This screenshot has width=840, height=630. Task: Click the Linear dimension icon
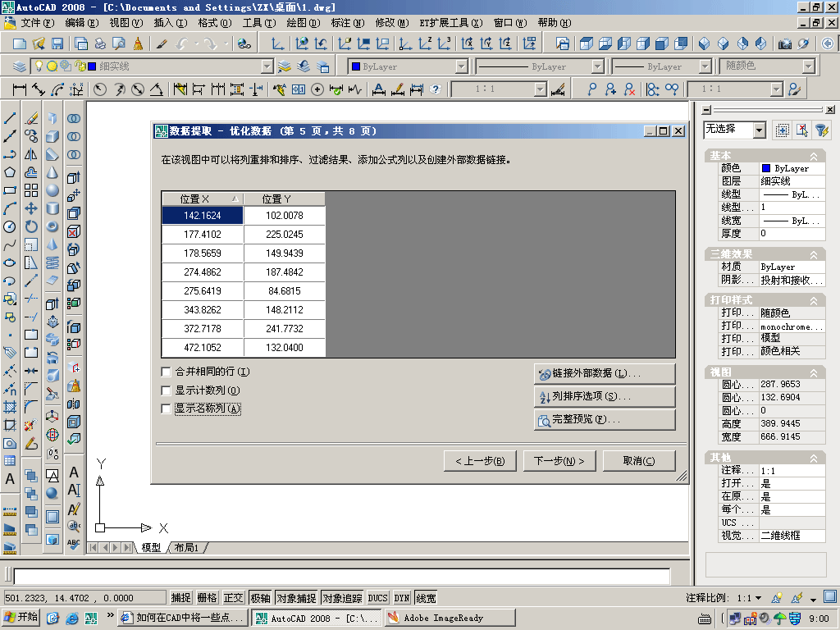coord(20,89)
